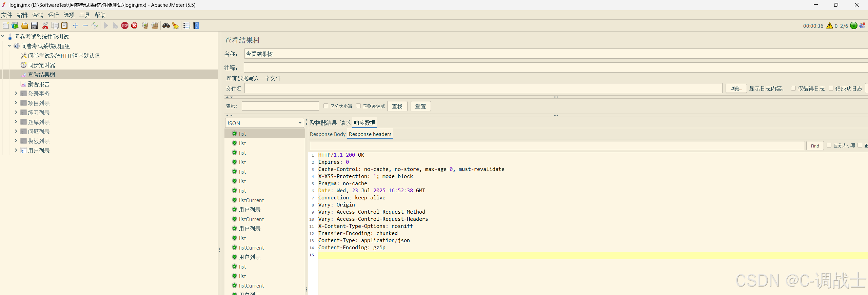Check the 正则表达式 option
The width and height of the screenshot is (868, 295).
[x=358, y=106]
